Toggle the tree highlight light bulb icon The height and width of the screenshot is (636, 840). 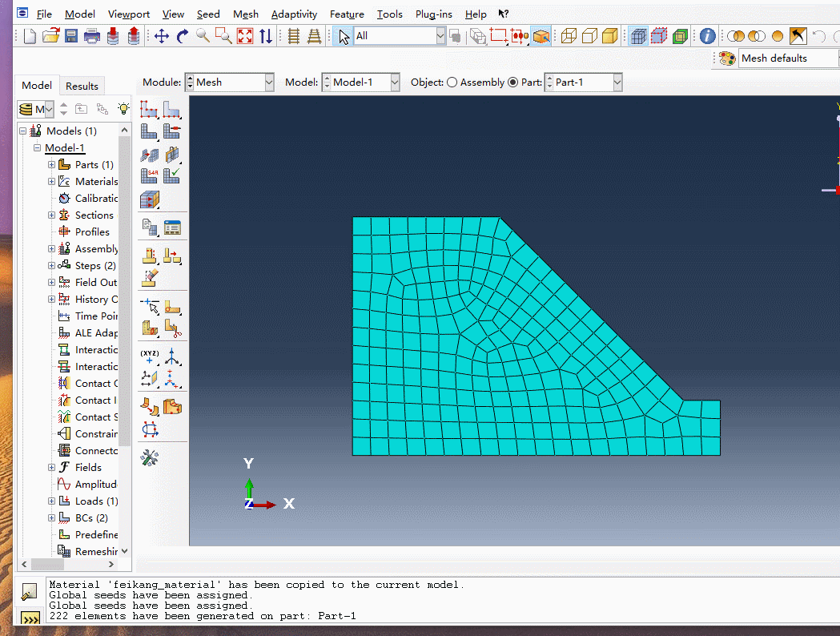coord(123,109)
